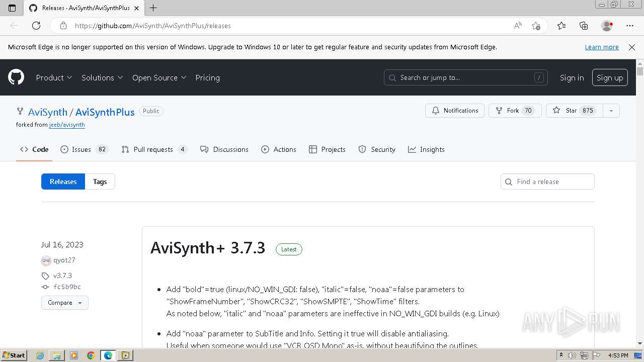Switch to the Security tab

(377, 149)
